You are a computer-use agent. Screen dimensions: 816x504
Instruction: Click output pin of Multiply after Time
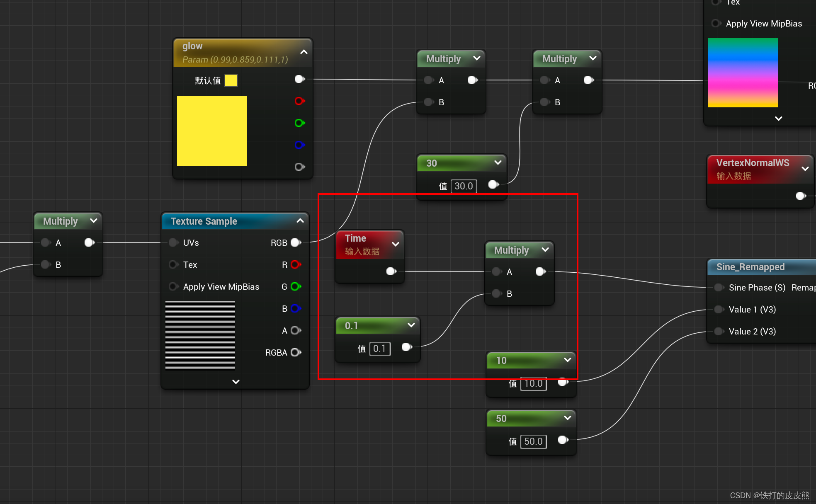coord(540,272)
